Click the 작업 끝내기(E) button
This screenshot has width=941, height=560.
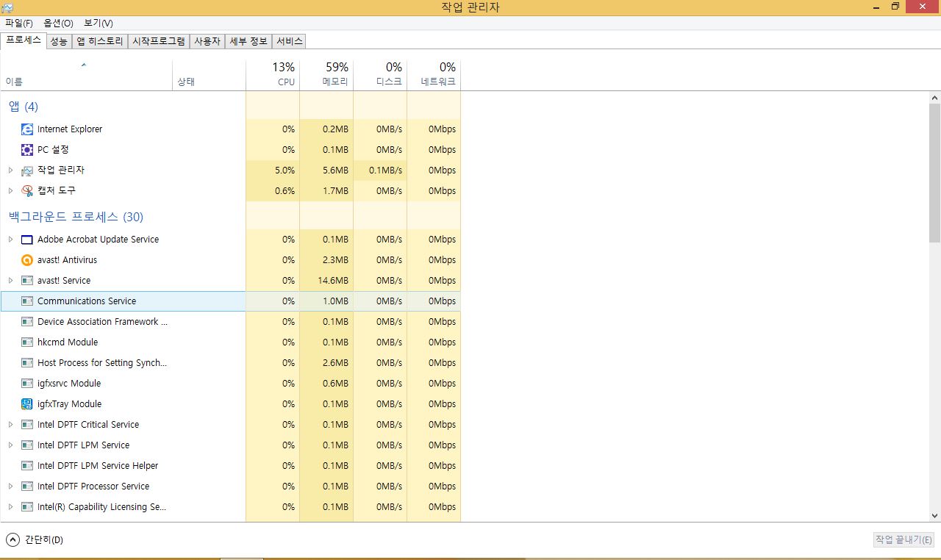point(904,539)
